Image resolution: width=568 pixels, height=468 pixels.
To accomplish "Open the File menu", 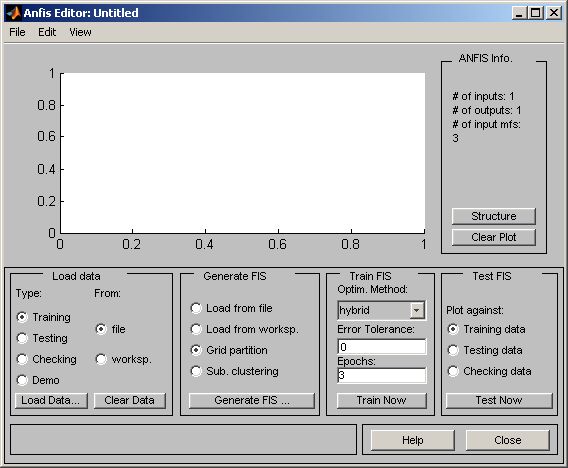I will click(17, 32).
